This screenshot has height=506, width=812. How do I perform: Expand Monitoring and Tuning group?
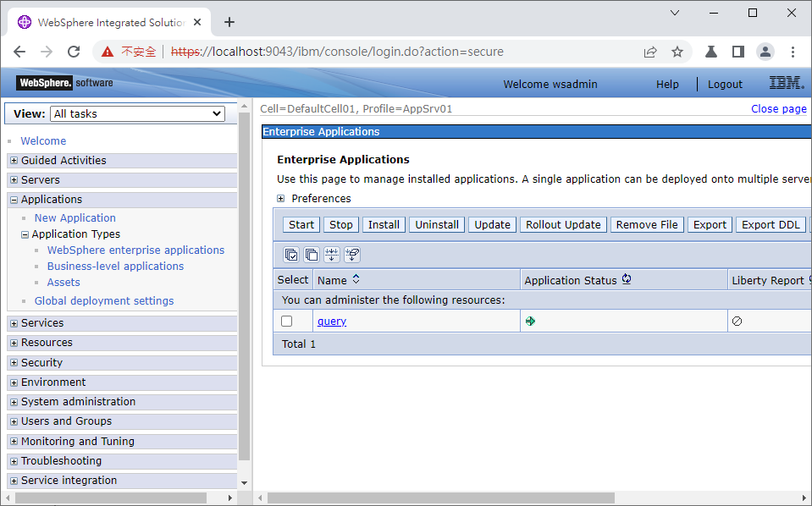[x=14, y=442]
